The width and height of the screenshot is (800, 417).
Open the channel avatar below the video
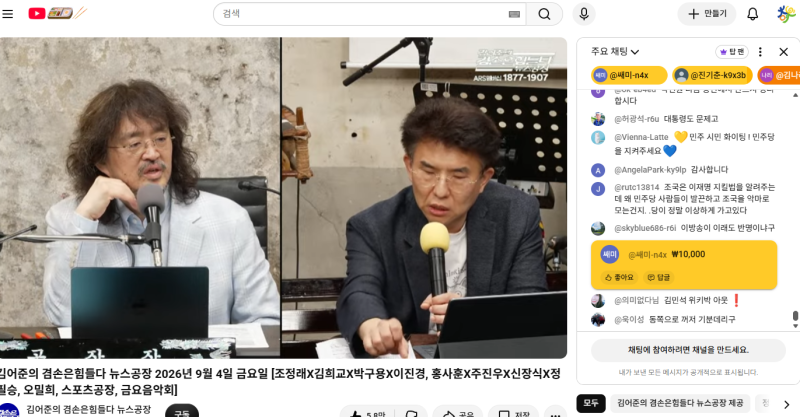tap(9, 410)
